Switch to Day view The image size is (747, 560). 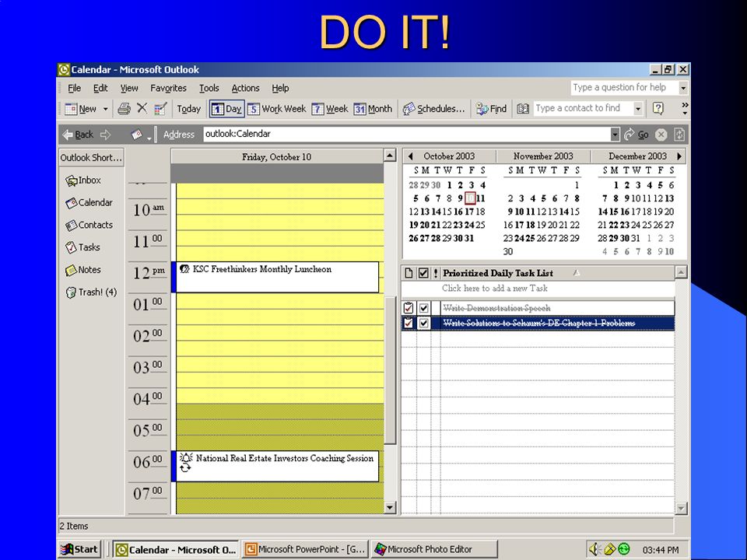point(226,109)
